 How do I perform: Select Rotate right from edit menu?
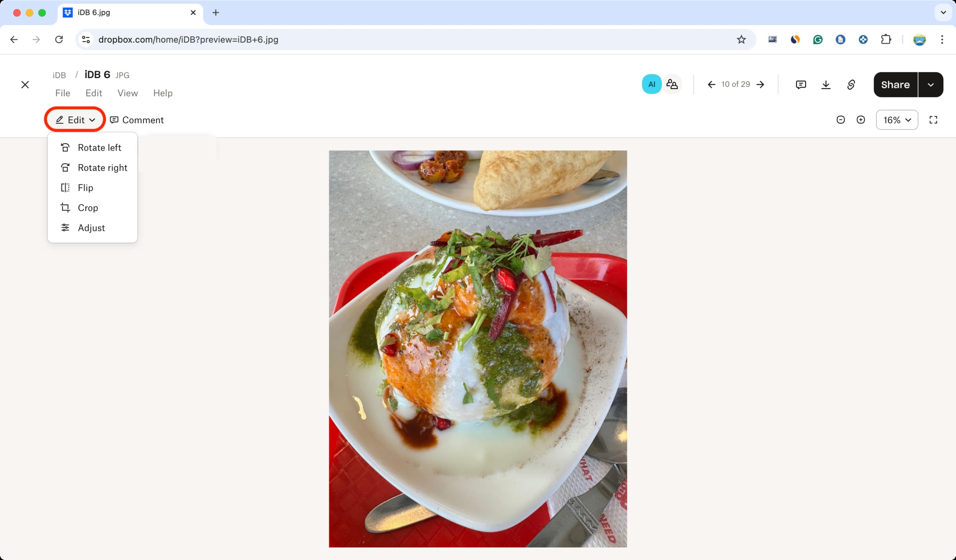(x=102, y=167)
